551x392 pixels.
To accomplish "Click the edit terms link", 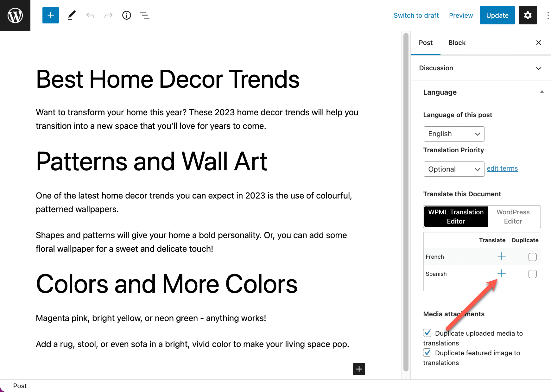I will pos(502,168).
